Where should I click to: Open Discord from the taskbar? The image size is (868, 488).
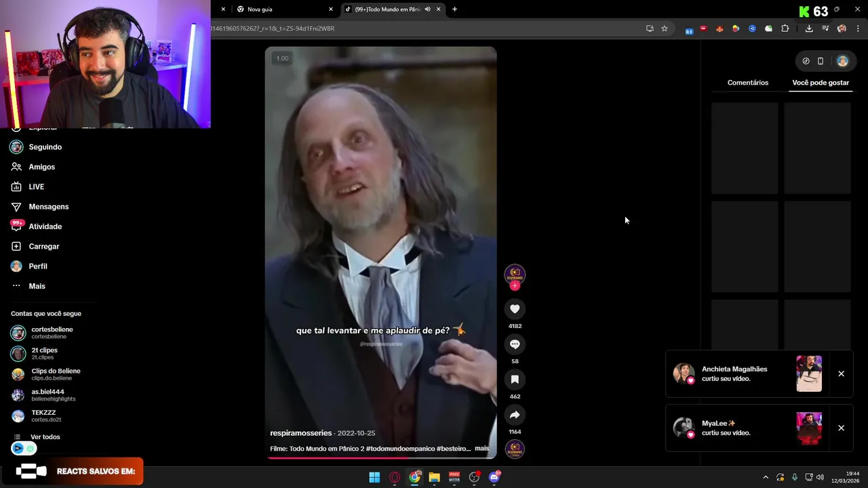(x=494, y=477)
